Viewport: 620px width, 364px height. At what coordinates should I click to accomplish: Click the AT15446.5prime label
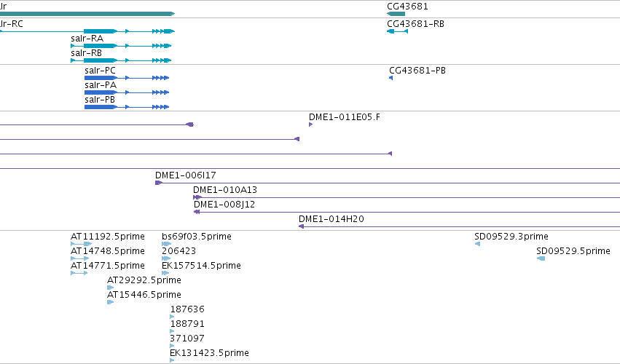[x=144, y=295]
